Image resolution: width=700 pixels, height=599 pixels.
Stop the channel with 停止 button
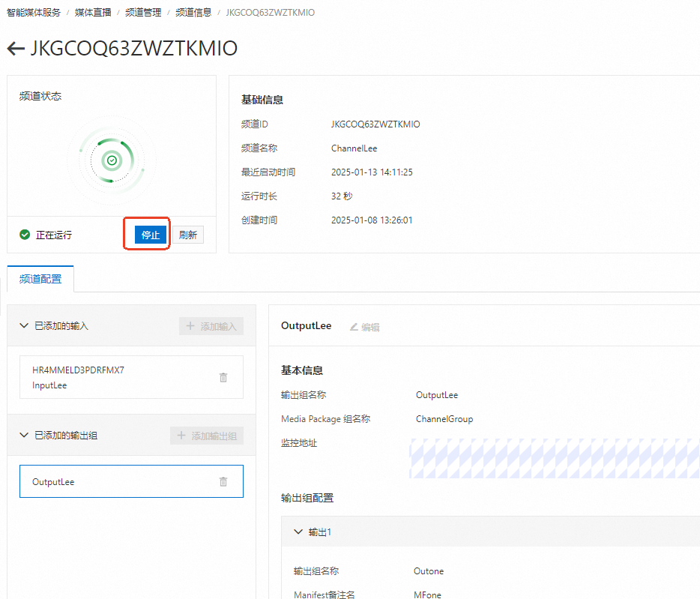coord(151,235)
